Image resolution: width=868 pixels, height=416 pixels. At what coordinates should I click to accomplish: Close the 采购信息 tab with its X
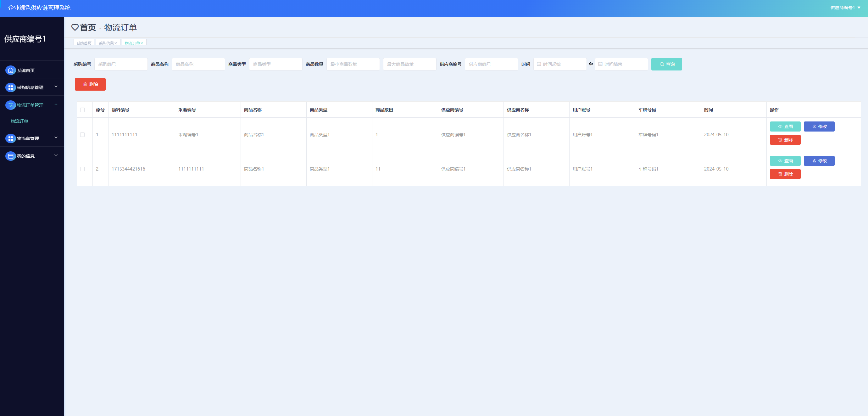tap(116, 43)
